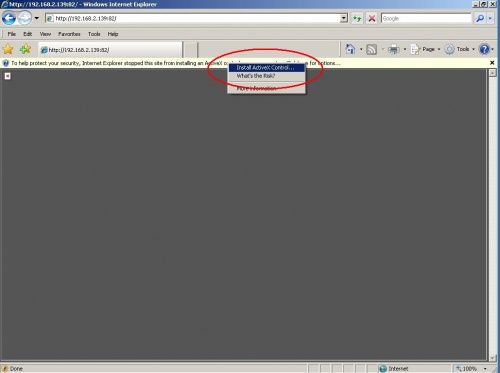Viewport: 500px width, 373px height.
Task: Click the Print icon
Action: click(394, 49)
